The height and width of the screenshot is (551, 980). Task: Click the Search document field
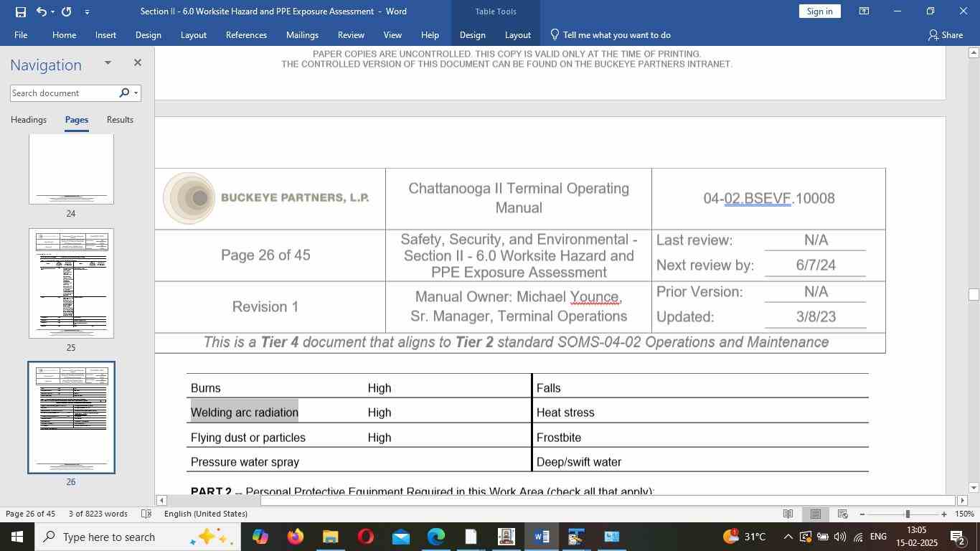coord(63,93)
